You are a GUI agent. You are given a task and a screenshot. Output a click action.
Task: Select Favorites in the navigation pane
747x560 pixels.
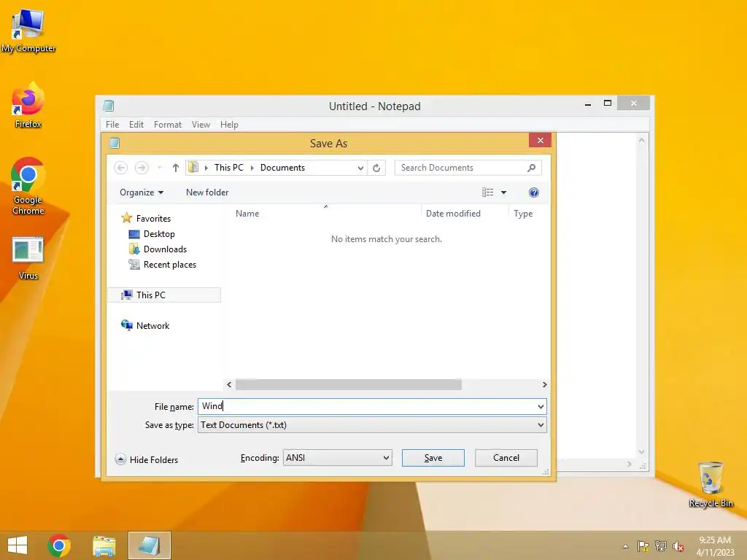click(153, 219)
